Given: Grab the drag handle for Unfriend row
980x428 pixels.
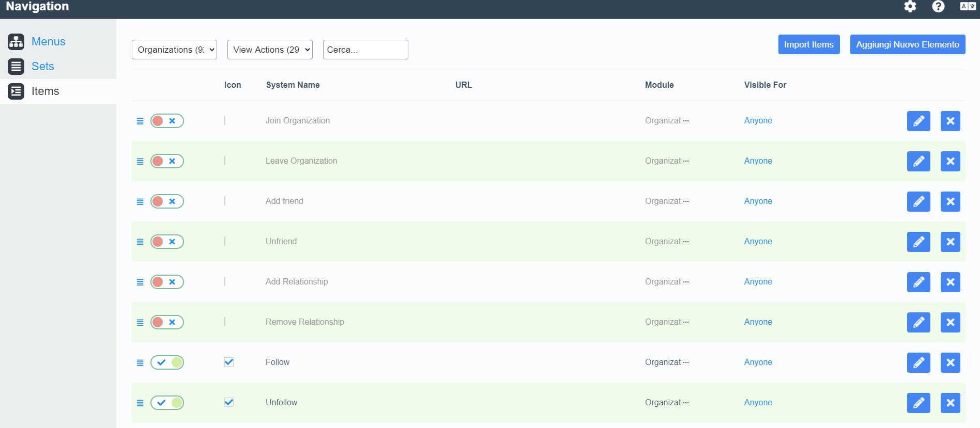Looking at the screenshot, I should pyautogui.click(x=140, y=242).
